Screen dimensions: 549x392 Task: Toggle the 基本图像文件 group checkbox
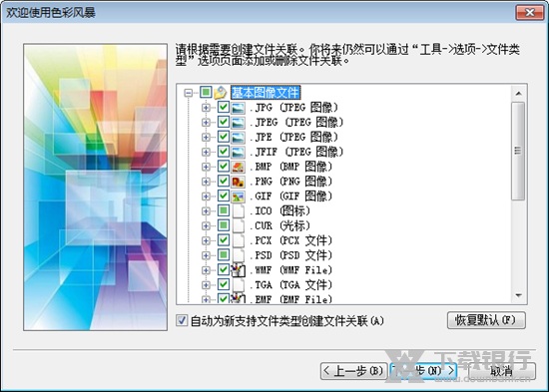pyautogui.click(x=206, y=93)
